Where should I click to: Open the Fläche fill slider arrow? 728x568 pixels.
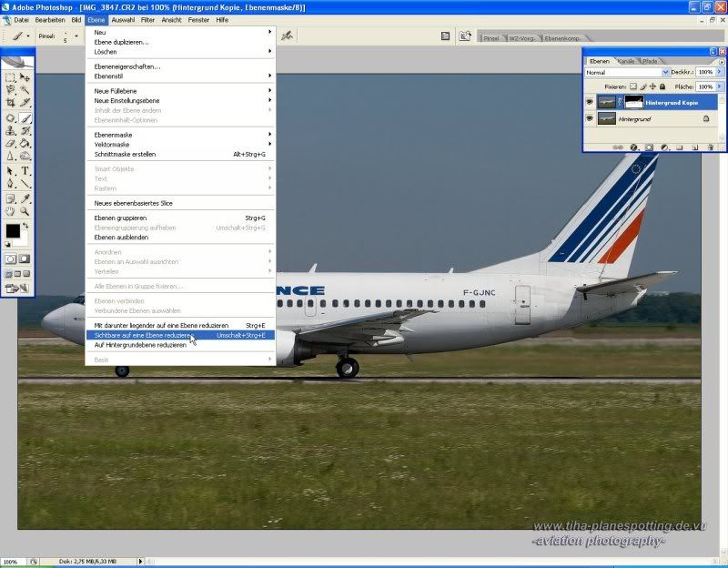(720, 86)
